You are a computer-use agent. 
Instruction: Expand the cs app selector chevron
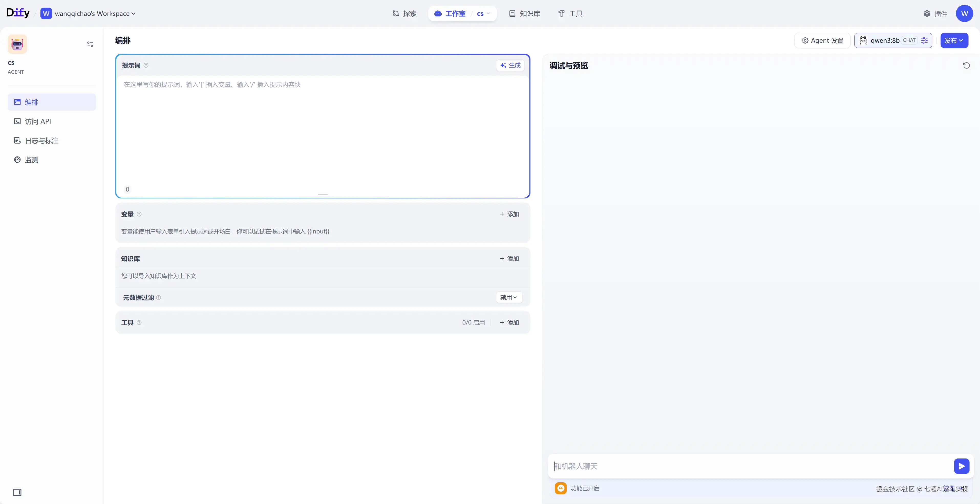tap(488, 14)
